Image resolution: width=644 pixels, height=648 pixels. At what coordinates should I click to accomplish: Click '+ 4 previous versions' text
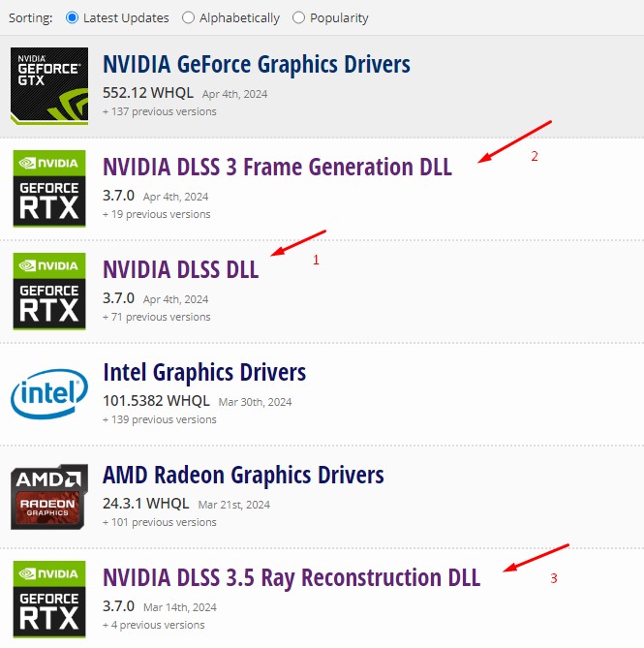(154, 625)
